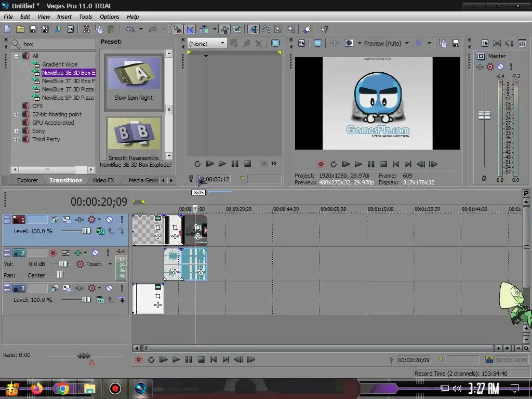Expand the 32-bit floating point folder
The width and height of the screenshot is (532, 399).
click(x=16, y=114)
